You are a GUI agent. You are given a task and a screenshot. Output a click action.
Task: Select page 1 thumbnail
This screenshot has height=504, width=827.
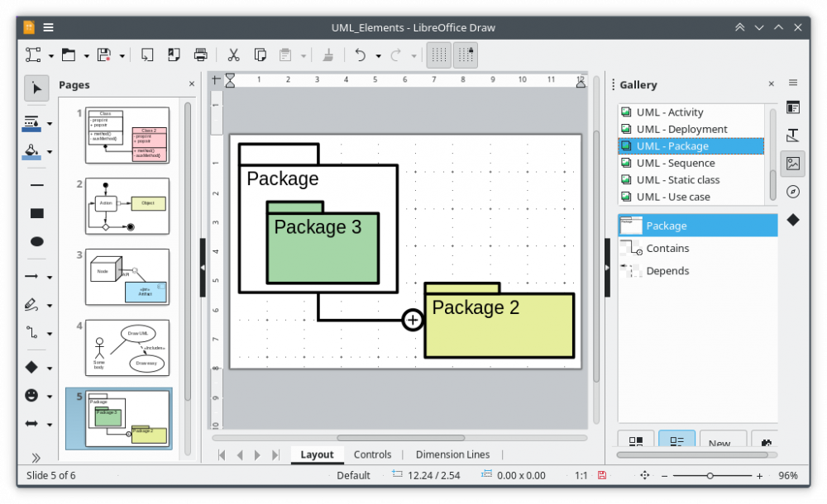click(x=127, y=136)
